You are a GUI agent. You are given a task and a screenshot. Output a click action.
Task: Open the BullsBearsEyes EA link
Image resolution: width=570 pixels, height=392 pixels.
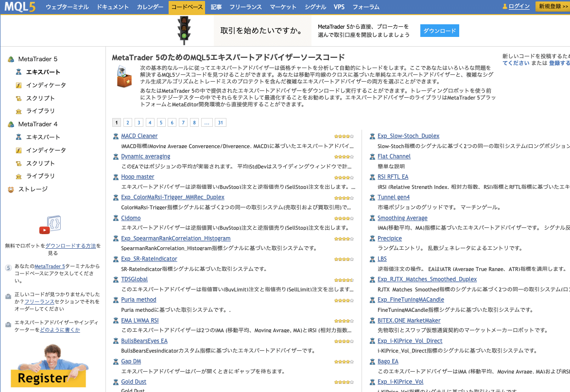(x=144, y=341)
